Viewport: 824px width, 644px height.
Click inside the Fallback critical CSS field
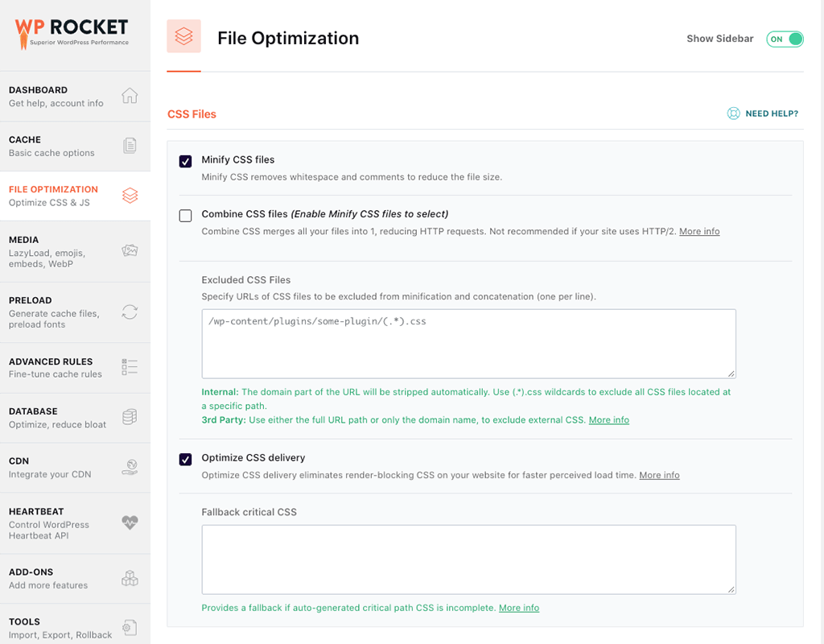(x=469, y=559)
